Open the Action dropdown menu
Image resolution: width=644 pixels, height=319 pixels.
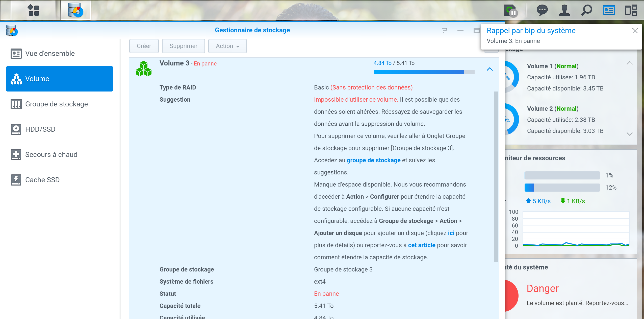pos(227,46)
